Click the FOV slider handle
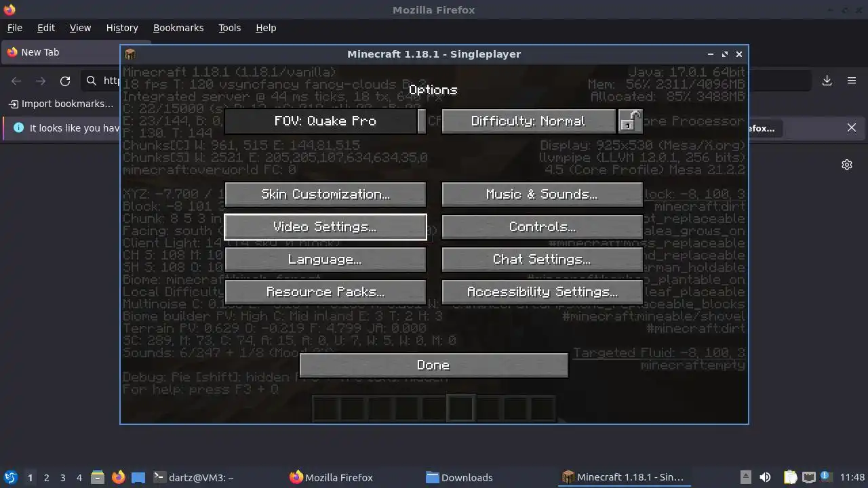 422,121
